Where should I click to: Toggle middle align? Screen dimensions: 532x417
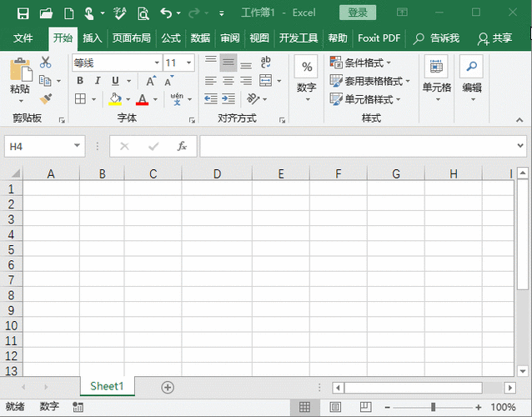[x=228, y=63]
